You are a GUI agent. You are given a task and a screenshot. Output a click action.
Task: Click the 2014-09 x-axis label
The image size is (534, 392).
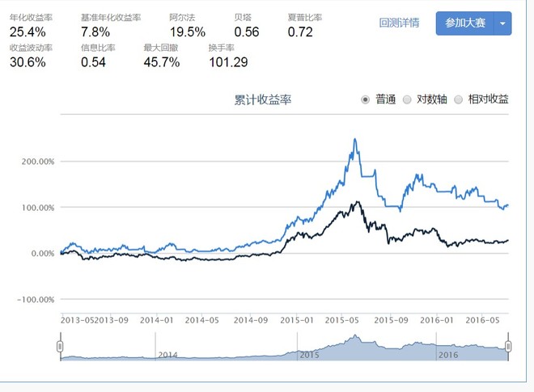coord(251,320)
